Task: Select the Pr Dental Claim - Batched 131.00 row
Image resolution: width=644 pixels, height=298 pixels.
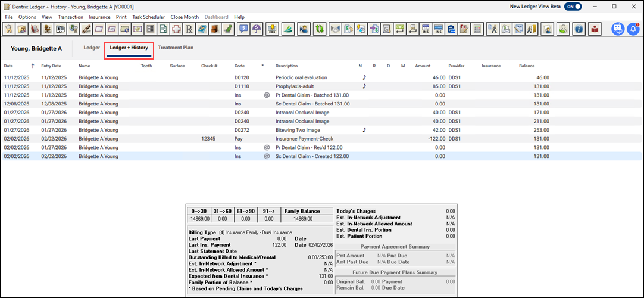Action: click(x=322, y=95)
